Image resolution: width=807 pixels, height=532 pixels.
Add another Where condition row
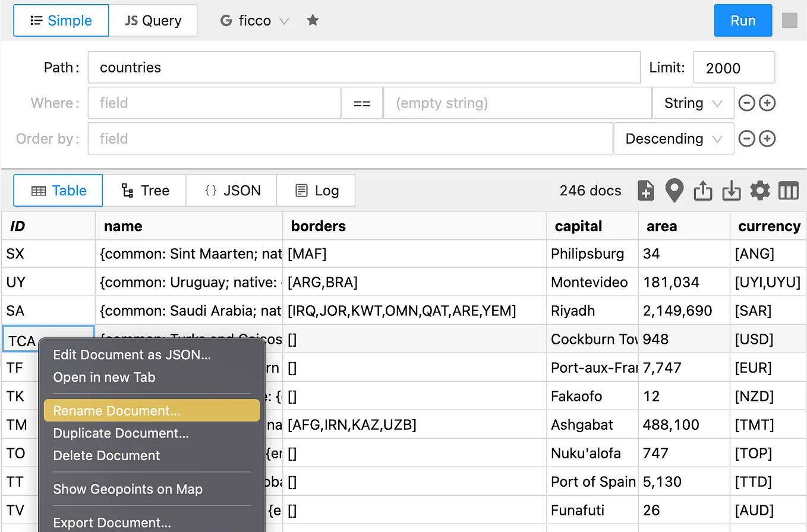click(767, 103)
